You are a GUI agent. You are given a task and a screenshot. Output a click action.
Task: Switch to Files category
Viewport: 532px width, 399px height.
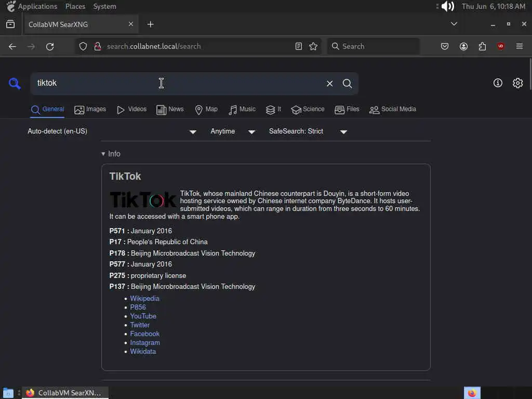pyautogui.click(x=347, y=109)
